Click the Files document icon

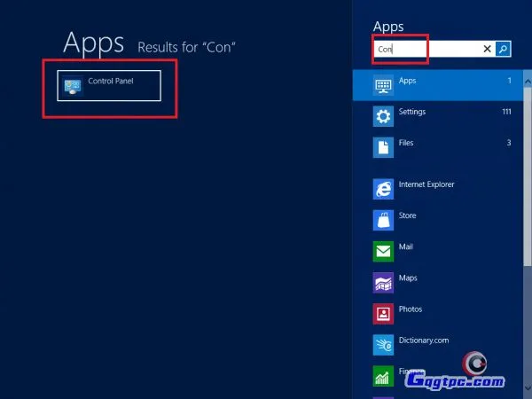tap(383, 147)
